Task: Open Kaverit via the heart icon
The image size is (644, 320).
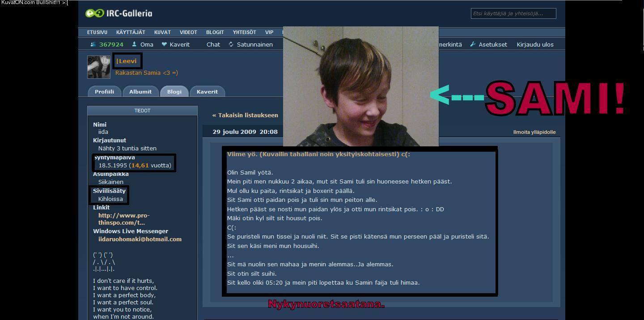Action: 164,44
